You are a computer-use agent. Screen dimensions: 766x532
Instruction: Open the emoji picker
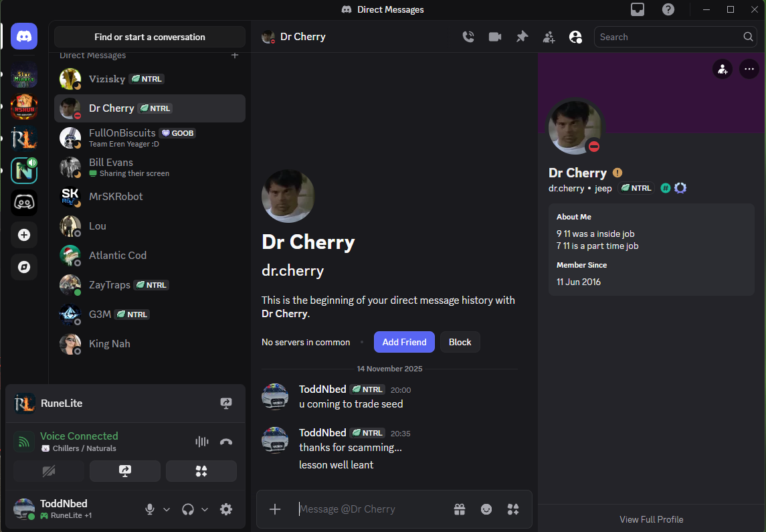point(486,509)
